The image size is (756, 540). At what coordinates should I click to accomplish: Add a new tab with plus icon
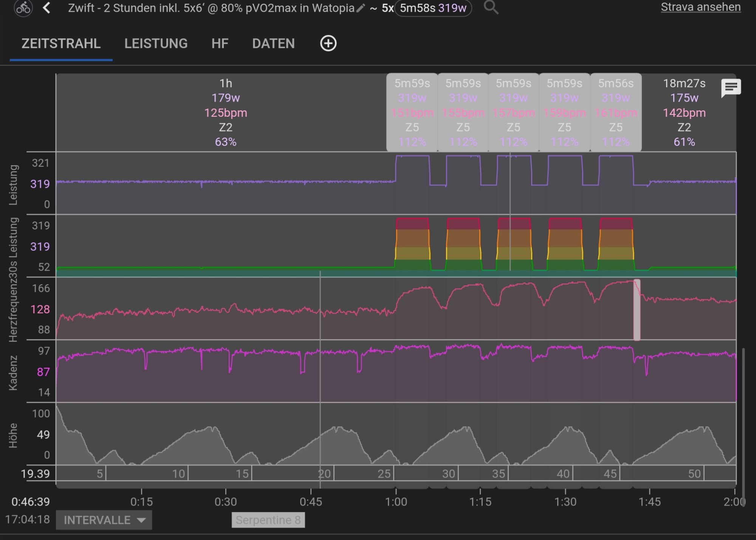click(x=328, y=43)
